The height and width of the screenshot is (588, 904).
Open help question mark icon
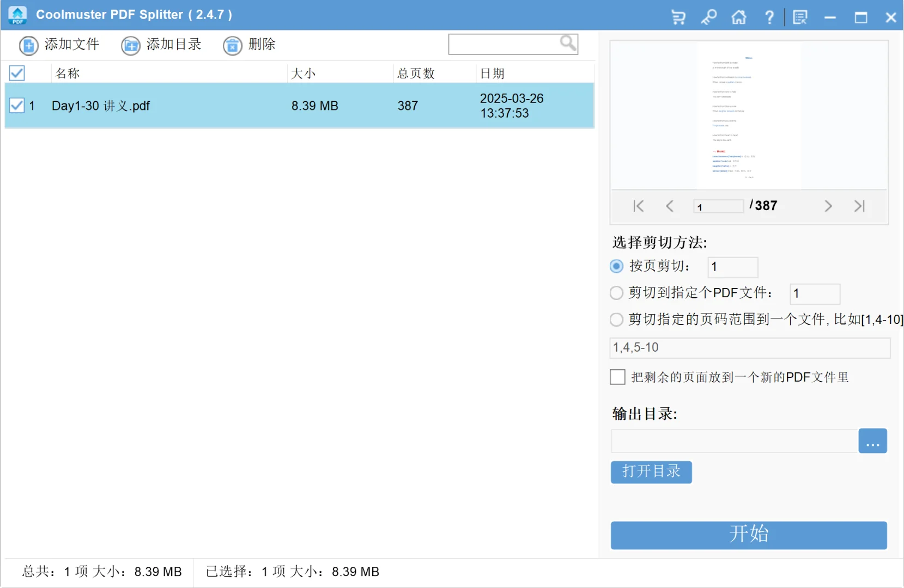click(x=769, y=17)
